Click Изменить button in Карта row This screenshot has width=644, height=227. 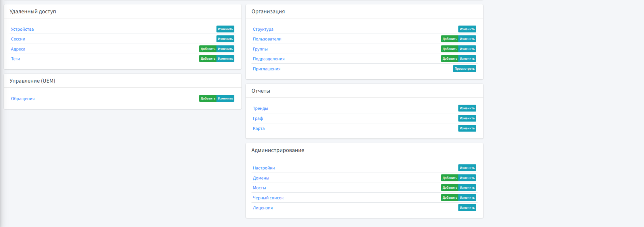point(467,128)
